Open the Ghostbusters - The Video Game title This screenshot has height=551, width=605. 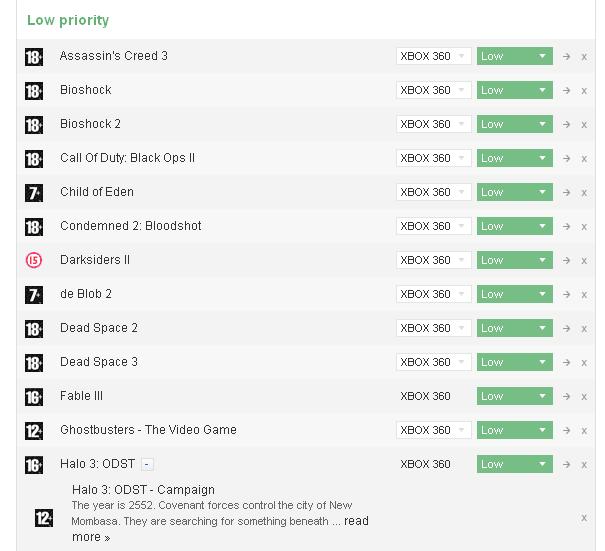[x=149, y=430]
